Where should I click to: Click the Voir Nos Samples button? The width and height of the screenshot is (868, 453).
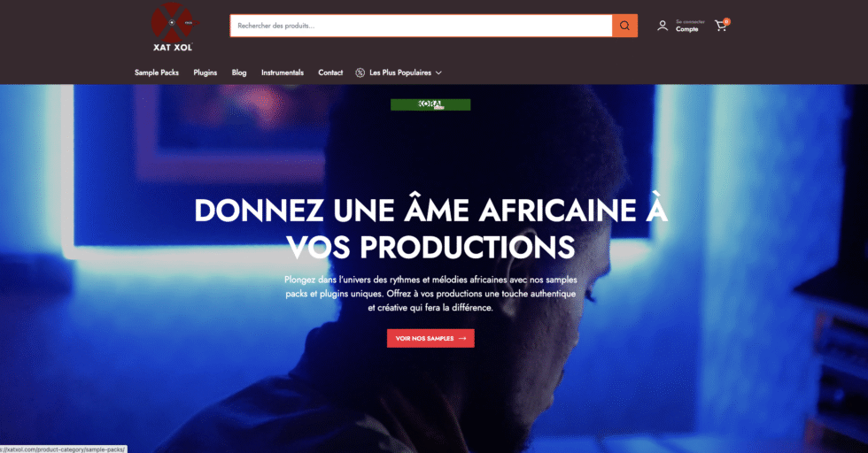click(430, 339)
